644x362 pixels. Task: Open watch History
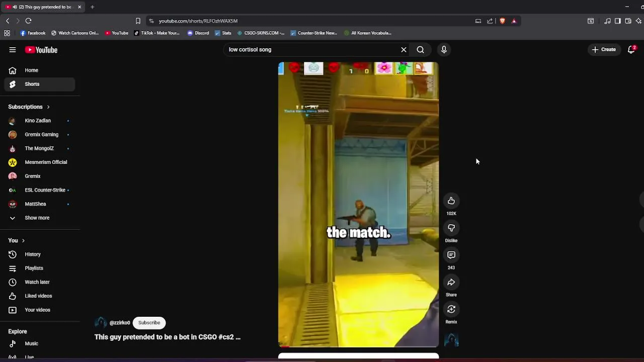tap(40, 254)
